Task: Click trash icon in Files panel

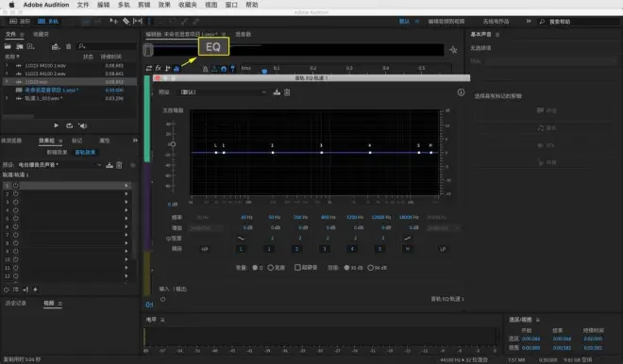Action: (x=68, y=46)
